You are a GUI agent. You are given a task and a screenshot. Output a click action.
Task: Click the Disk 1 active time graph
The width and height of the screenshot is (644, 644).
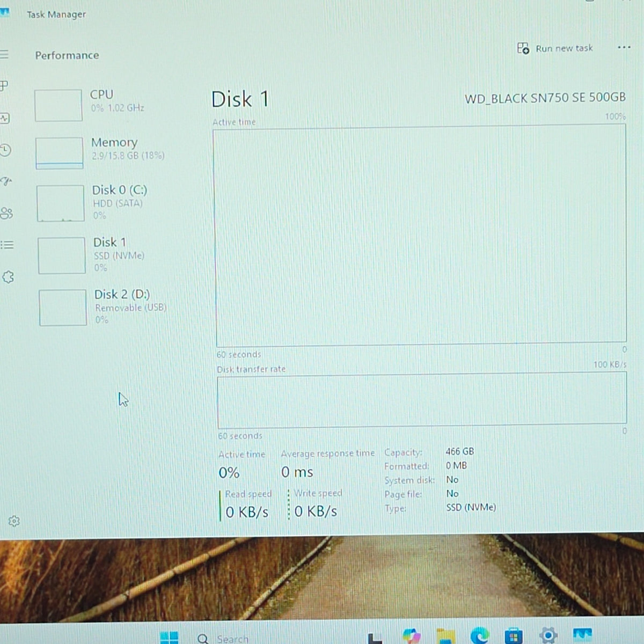pyautogui.click(x=420, y=236)
